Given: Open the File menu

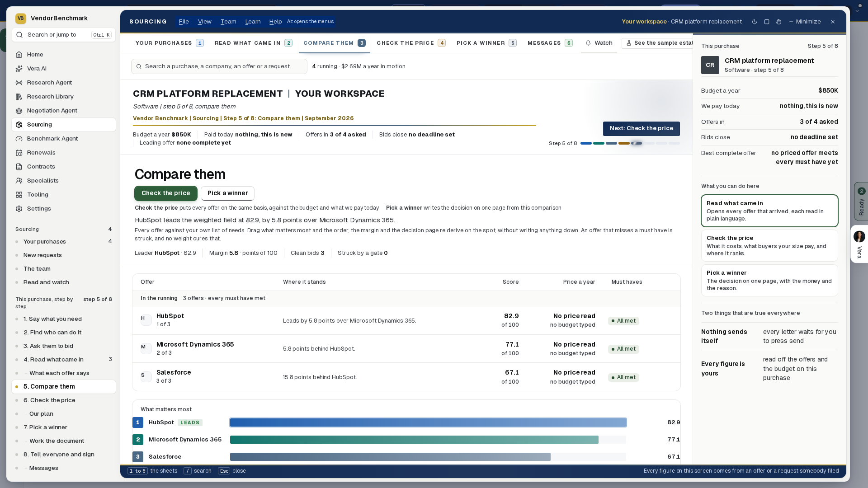Looking at the screenshot, I should click(x=184, y=22).
